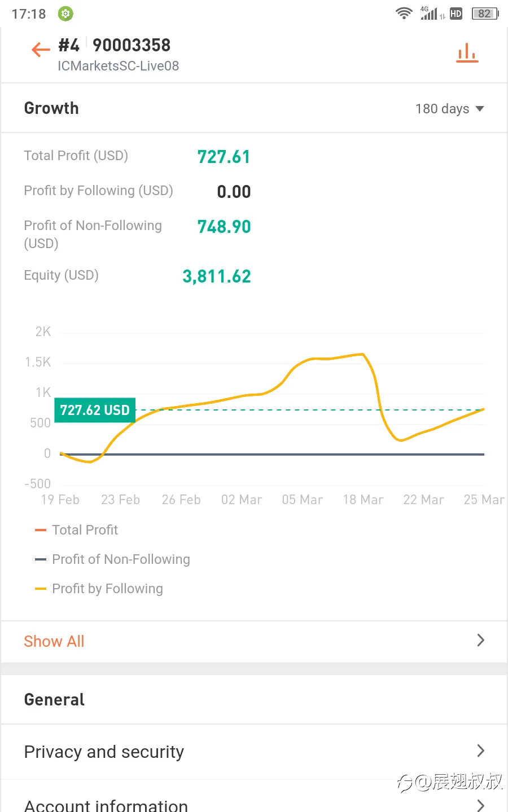Tap the 727.62 USD chart value label
The width and height of the screenshot is (508, 812).
coord(95,410)
